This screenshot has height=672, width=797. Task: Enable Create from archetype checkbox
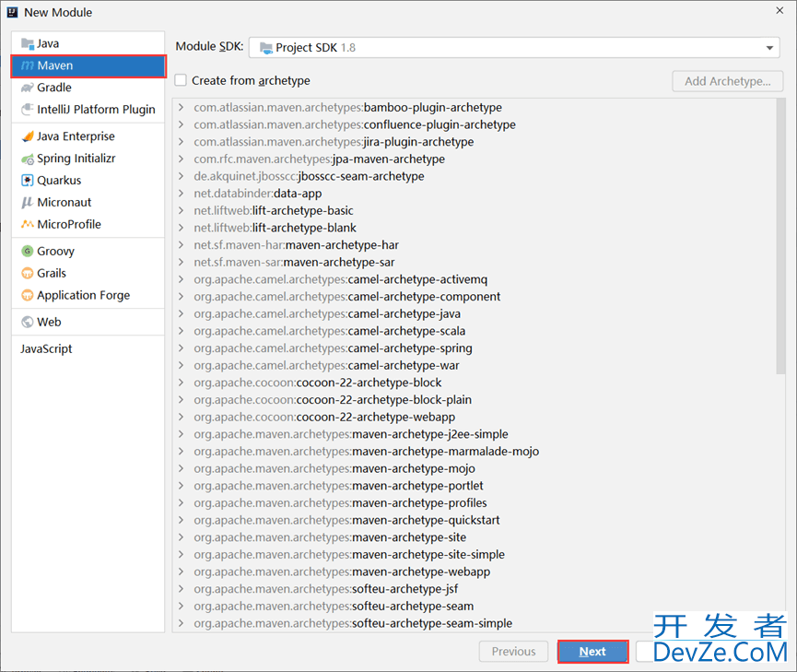[181, 80]
